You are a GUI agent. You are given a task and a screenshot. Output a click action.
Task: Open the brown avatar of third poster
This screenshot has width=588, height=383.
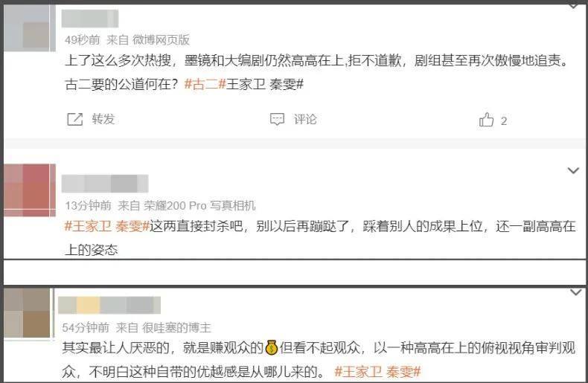tap(27, 312)
